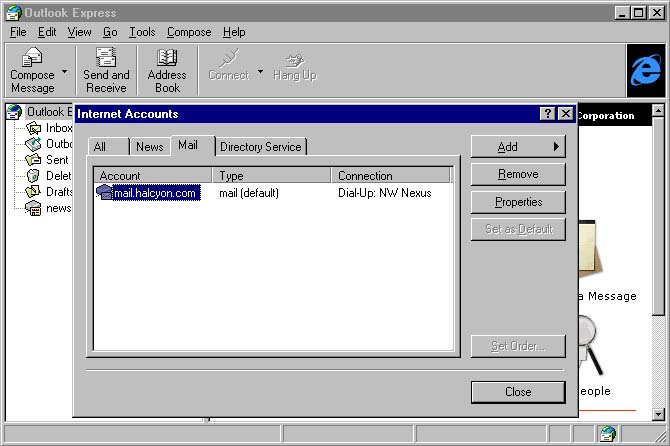670x446 pixels.
Task: Select the Drafts folder icon
Action: tap(34, 192)
